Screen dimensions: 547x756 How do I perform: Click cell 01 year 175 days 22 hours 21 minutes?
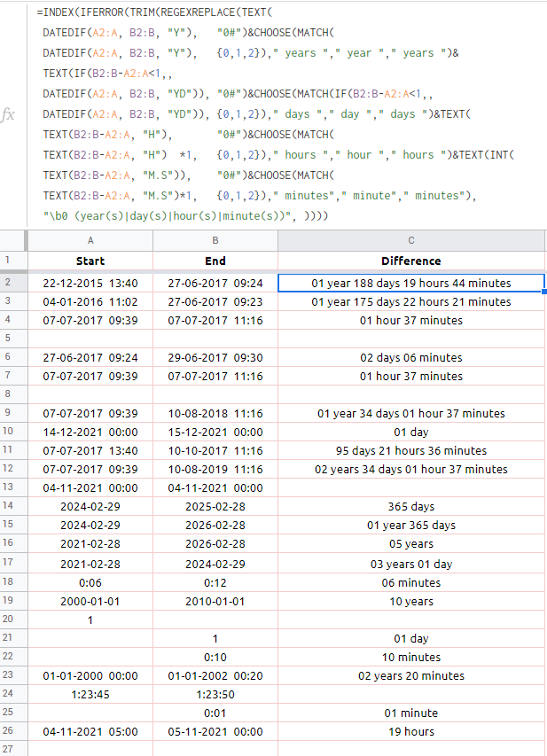click(411, 302)
